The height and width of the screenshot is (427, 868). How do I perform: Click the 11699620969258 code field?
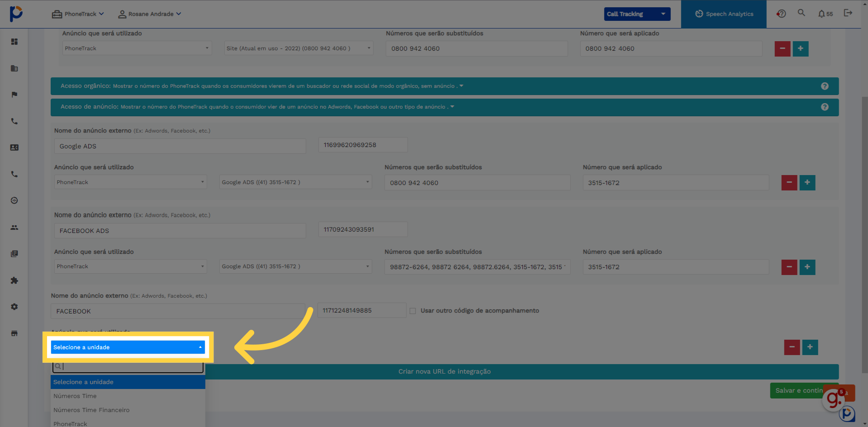pos(363,145)
